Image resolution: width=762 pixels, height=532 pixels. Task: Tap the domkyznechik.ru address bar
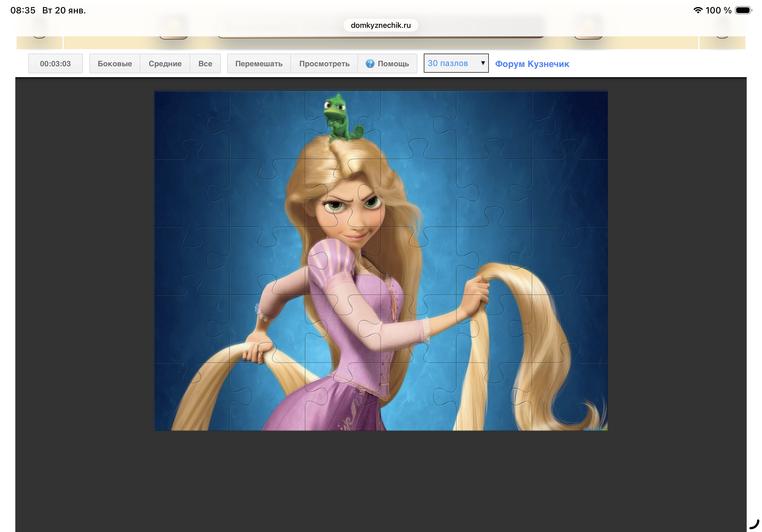(380, 25)
